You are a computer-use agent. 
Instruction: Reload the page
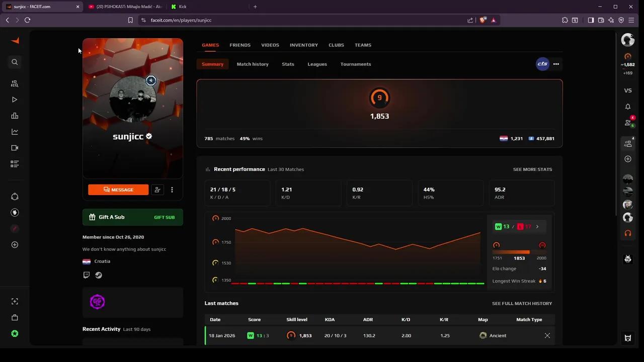(x=27, y=20)
